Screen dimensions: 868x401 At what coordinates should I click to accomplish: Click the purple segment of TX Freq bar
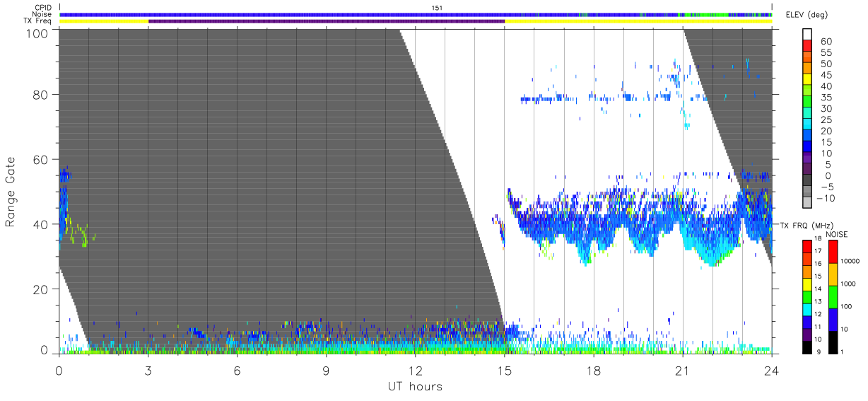pyautogui.click(x=327, y=21)
